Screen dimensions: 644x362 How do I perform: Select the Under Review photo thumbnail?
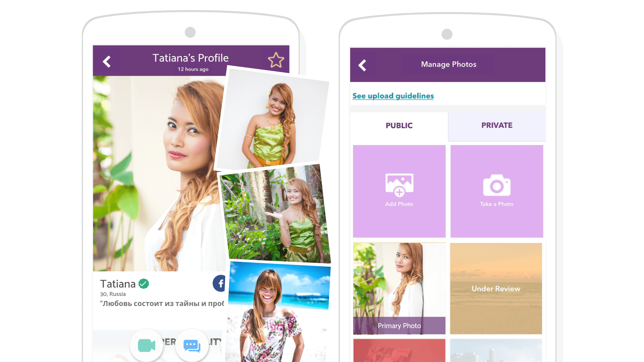(496, 289)
